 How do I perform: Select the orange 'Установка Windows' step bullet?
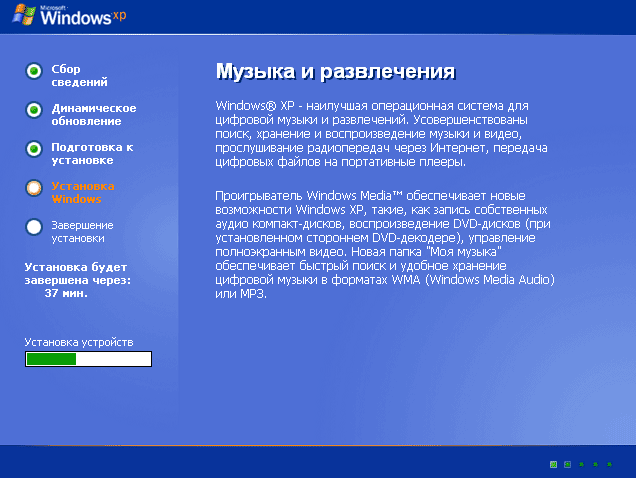pyautogui.click(x=34, y=188)
